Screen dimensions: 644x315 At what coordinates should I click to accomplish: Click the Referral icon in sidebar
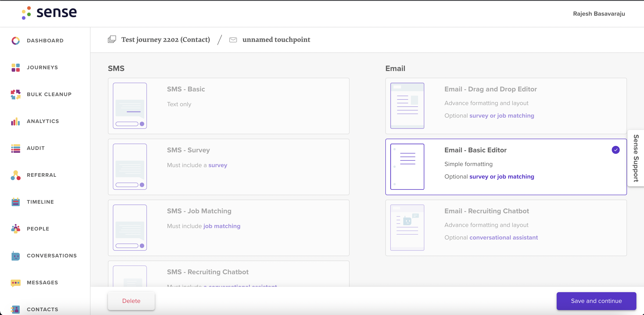point(16,175)
